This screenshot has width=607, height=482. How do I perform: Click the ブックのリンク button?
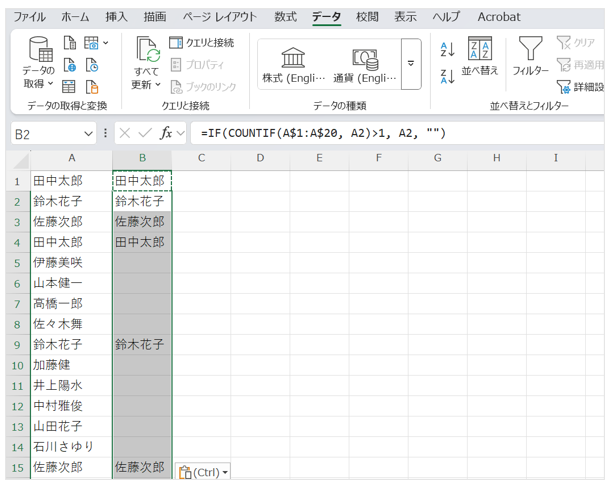click(x=203, y=87)
